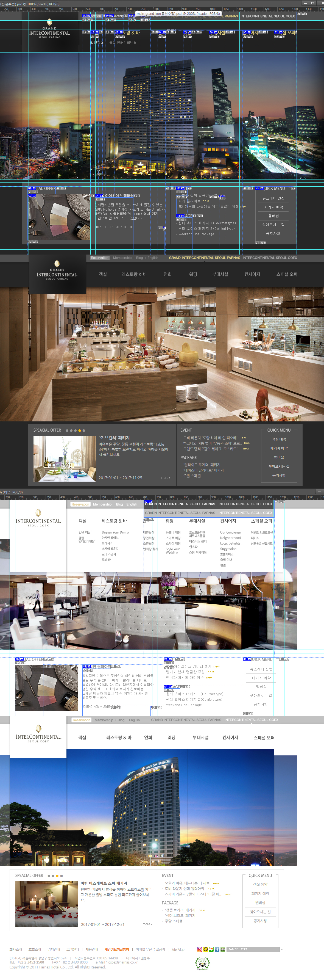Select the last carousel dot in white SPEACIAL OFFER panel

(x=62, y=876)
